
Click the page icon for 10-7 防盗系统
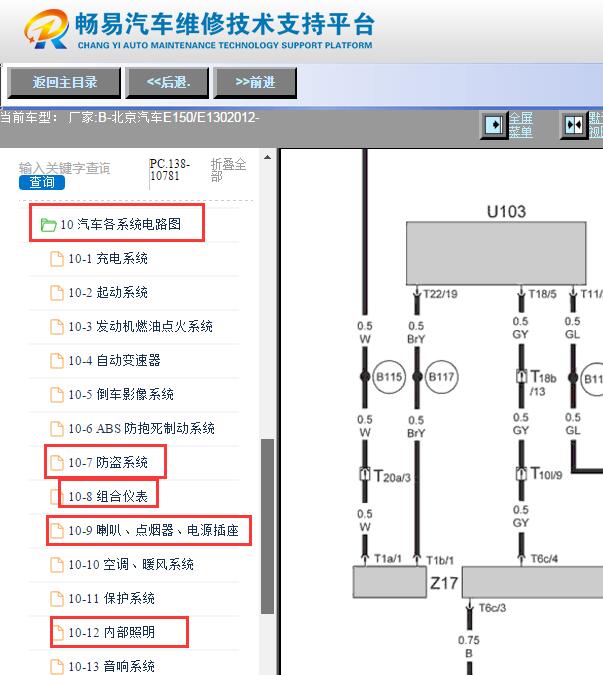(57, 463)
